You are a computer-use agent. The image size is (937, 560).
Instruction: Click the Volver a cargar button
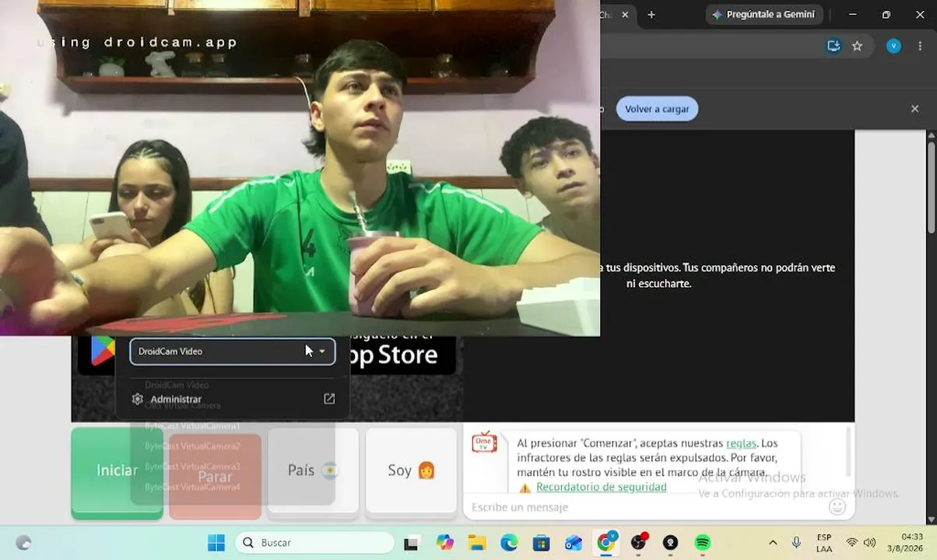pyautogui.click(x=657, y=109)
